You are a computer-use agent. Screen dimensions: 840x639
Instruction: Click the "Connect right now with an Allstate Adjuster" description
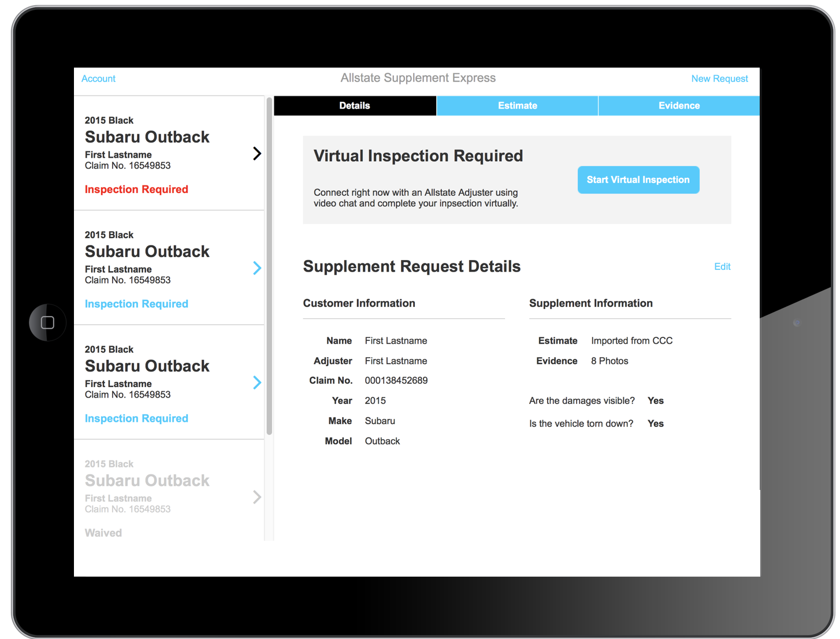pos(416,198)
